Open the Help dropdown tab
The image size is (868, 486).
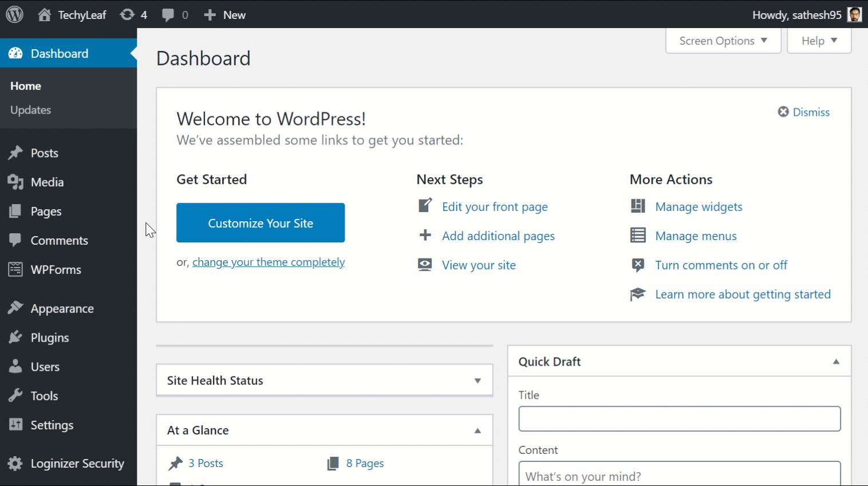(x=819, y=41)
